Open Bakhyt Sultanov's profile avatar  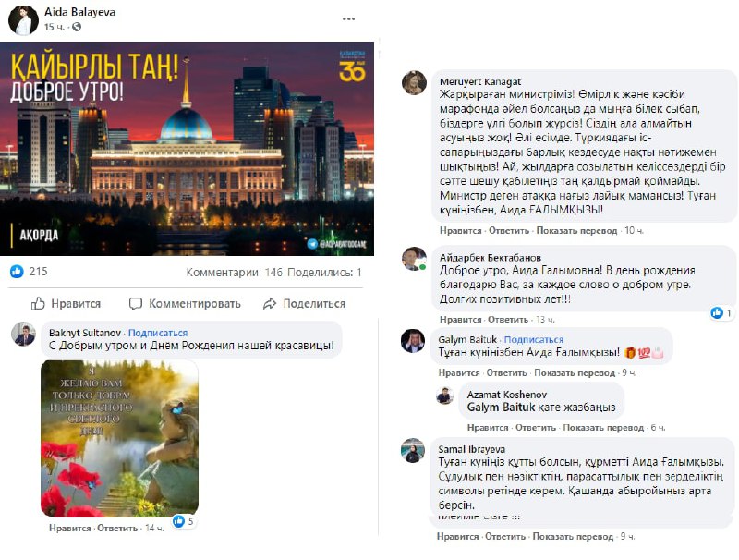point(24,335)
